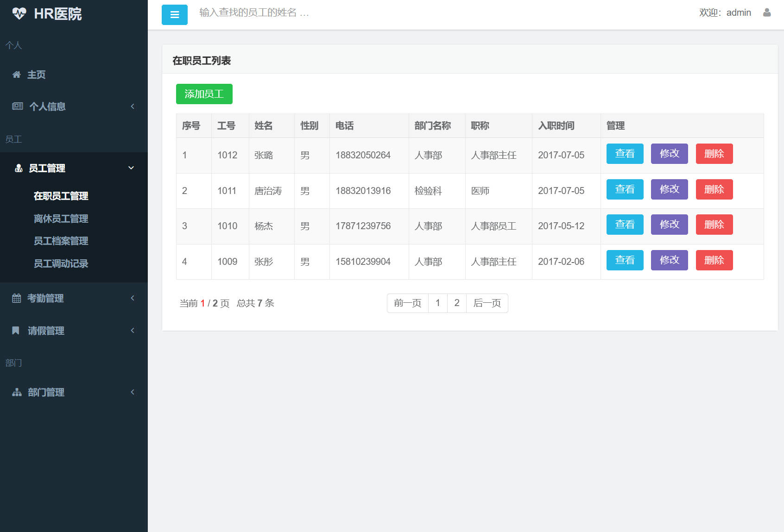Expand the 个人信息 chevron
Screen dimensions: 784x532
[x=133, y=106]
